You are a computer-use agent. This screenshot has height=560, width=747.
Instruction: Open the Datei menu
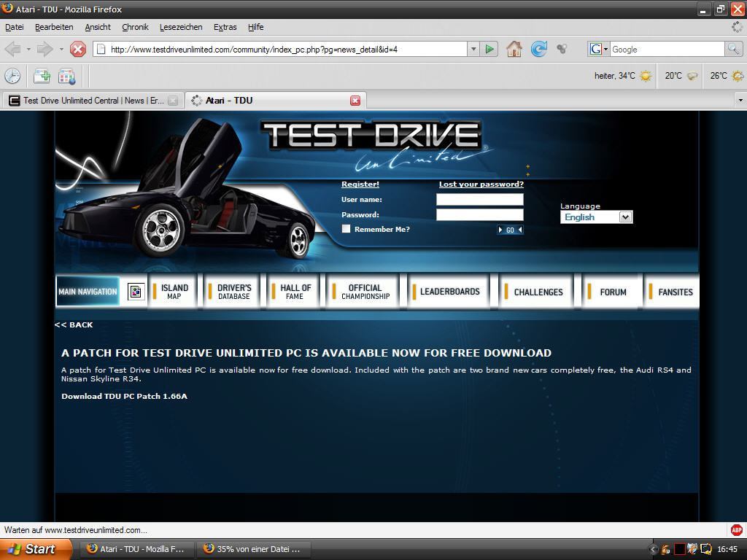click(x=15, y=27)
